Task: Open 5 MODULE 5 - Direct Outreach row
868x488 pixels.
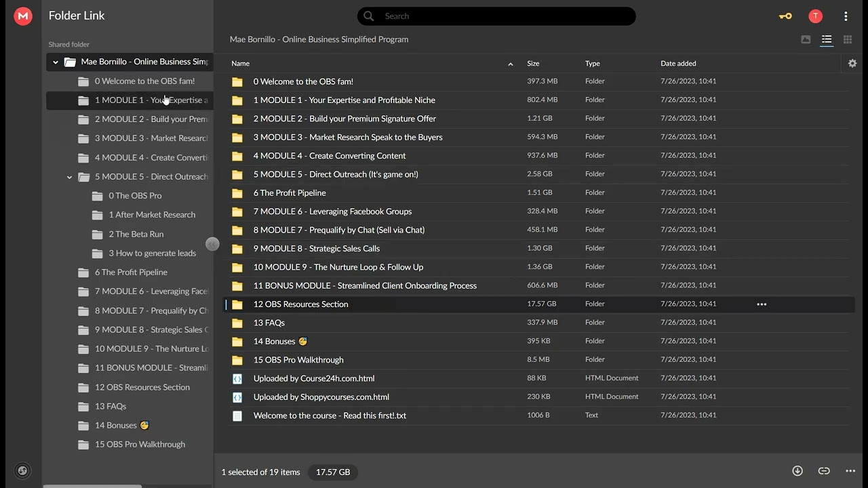Action: coord(540,174)
